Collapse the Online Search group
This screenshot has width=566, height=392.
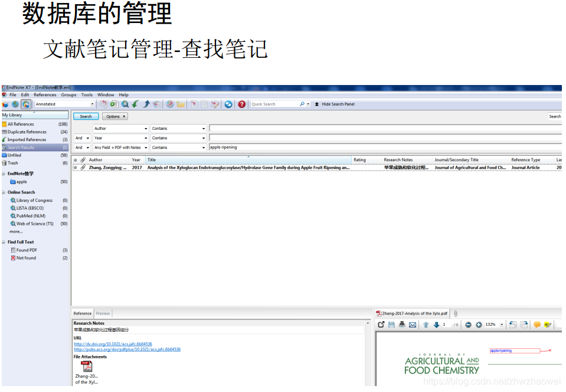pyautogui.click(x=4, y=192)
